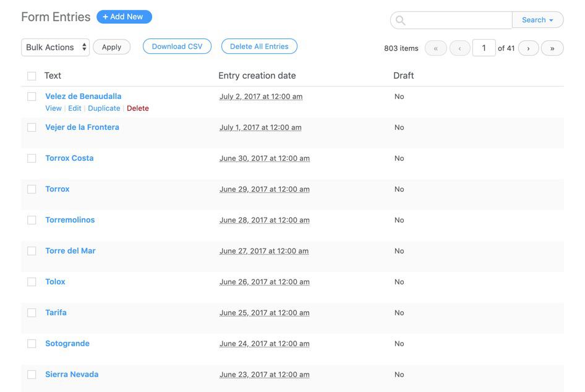This screenshot has width=585, height=392.
Task: Focus the current page number field
Action: [484, 48]
